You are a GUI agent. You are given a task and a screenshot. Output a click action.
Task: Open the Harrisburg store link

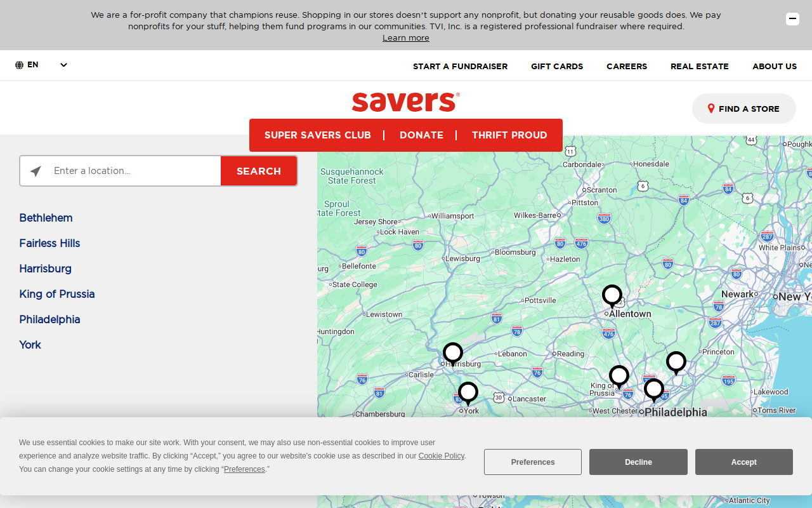(x=45, y=269)
